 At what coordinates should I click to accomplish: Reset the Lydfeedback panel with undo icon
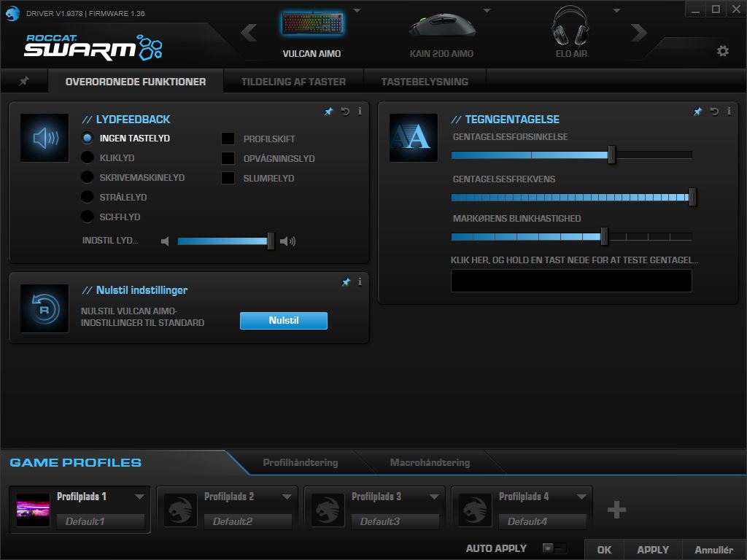(x=345, y=112)
